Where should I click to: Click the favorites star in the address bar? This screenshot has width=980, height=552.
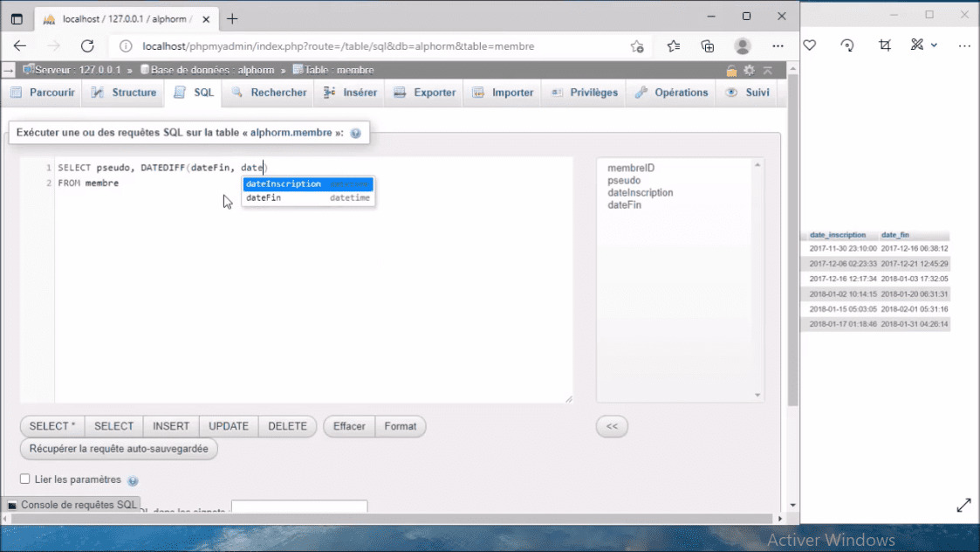pyautogui.click(x=637, y=45)
